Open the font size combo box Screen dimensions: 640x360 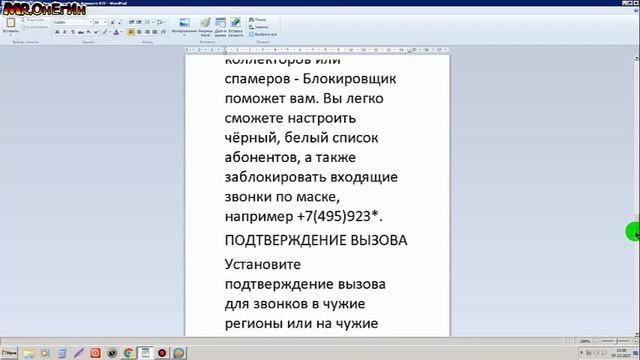100,22
